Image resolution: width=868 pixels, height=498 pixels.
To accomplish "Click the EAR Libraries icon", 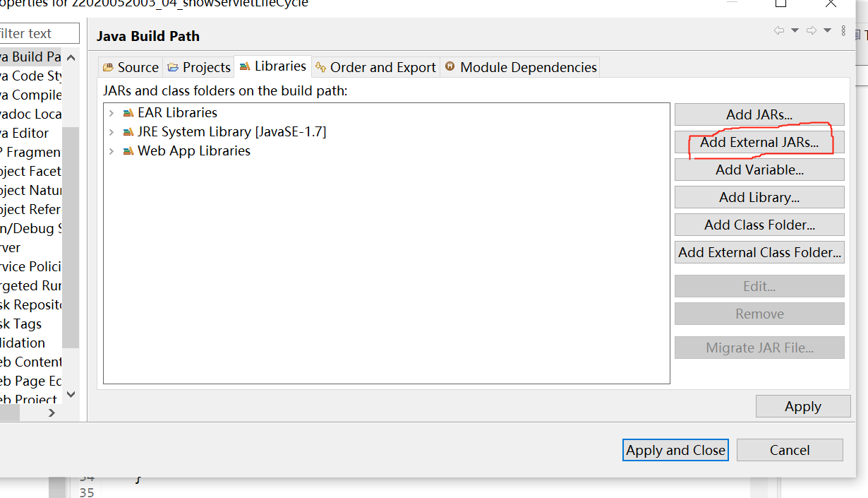I will coord(128,113).
